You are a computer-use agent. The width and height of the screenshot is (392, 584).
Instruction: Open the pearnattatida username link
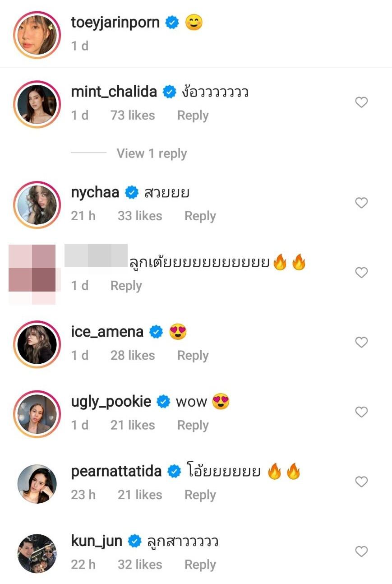click(116, 472)
